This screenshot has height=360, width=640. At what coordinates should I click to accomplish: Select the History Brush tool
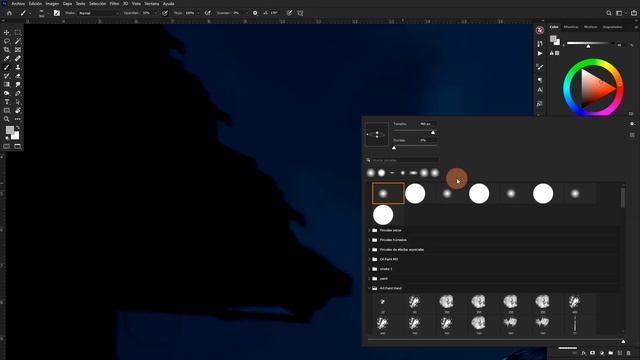point(7,76)
